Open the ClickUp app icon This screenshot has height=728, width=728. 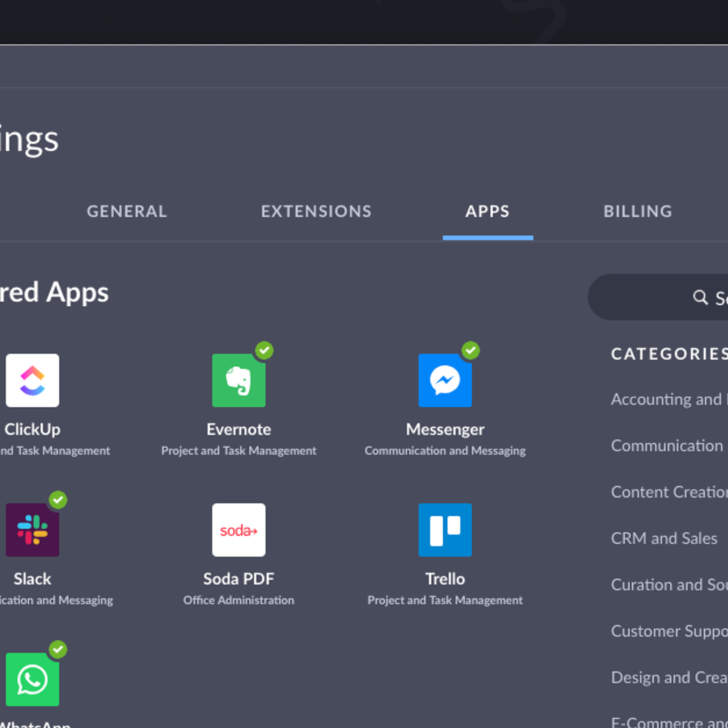pos(32,380)
